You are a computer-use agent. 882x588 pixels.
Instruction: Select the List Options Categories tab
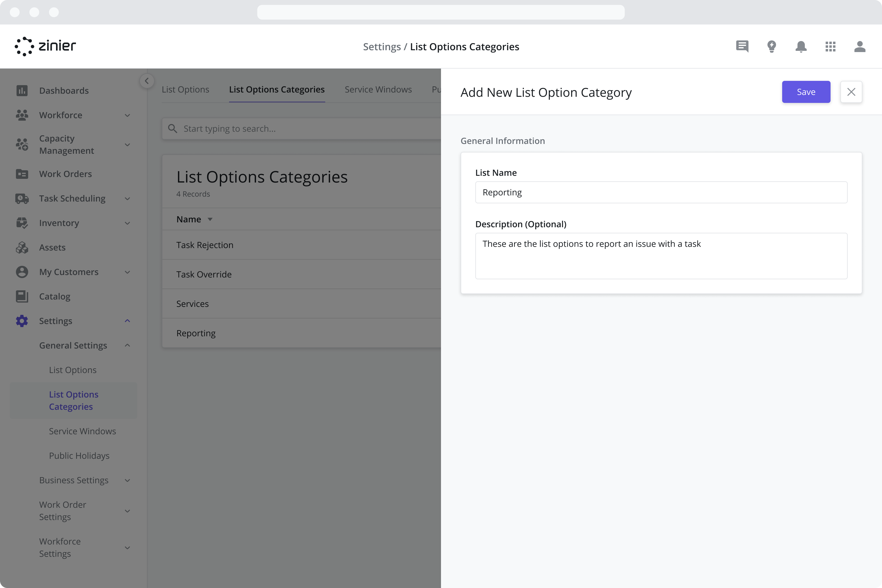point(277,89)
